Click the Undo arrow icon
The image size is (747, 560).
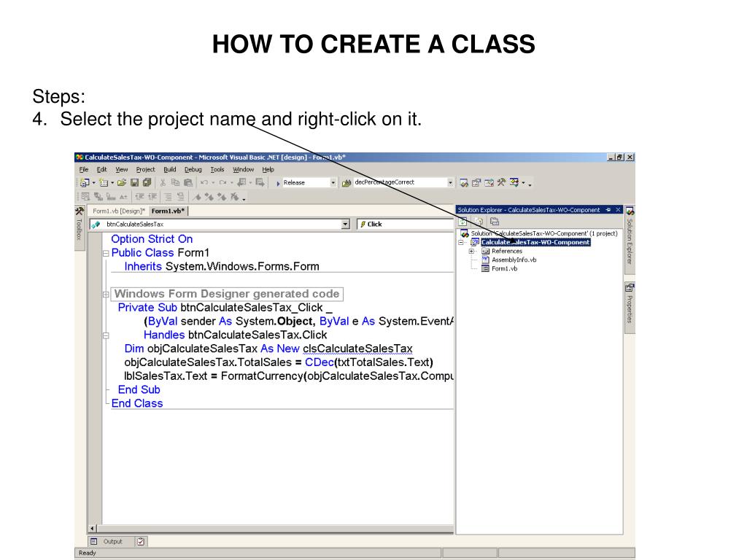pyautogui.click(x=204, y=182)
